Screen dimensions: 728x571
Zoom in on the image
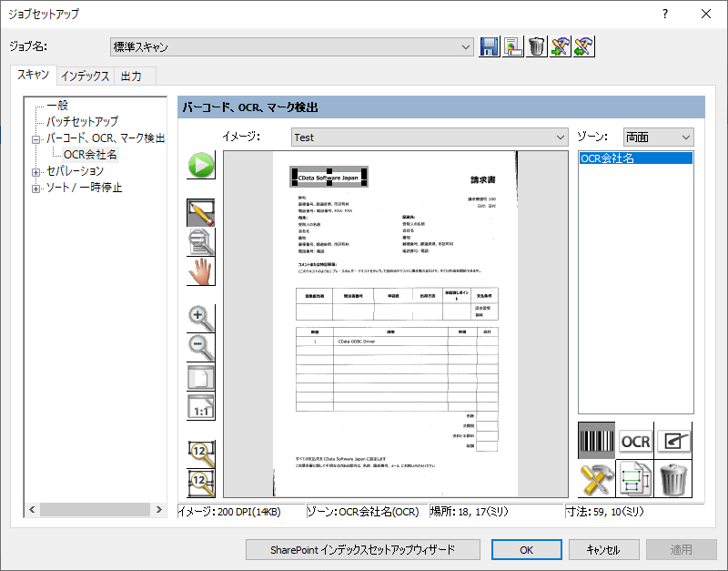(201, 319)
